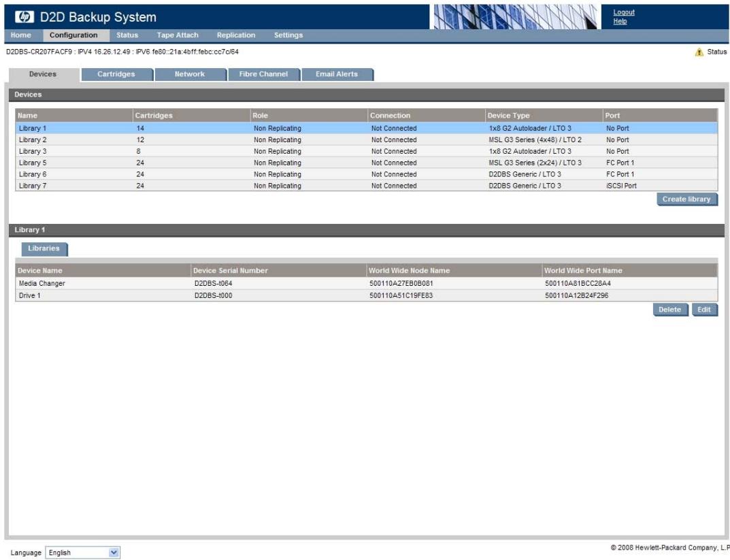
Task: Go to the Home menu
Action: (x=20, y=35)
